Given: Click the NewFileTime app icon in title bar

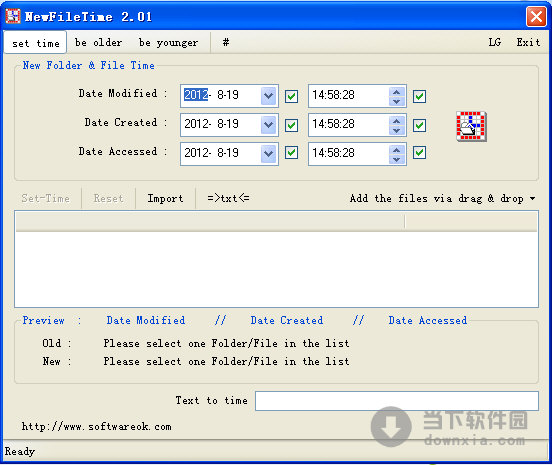Looking at the screenshot, I should (13, 16).
